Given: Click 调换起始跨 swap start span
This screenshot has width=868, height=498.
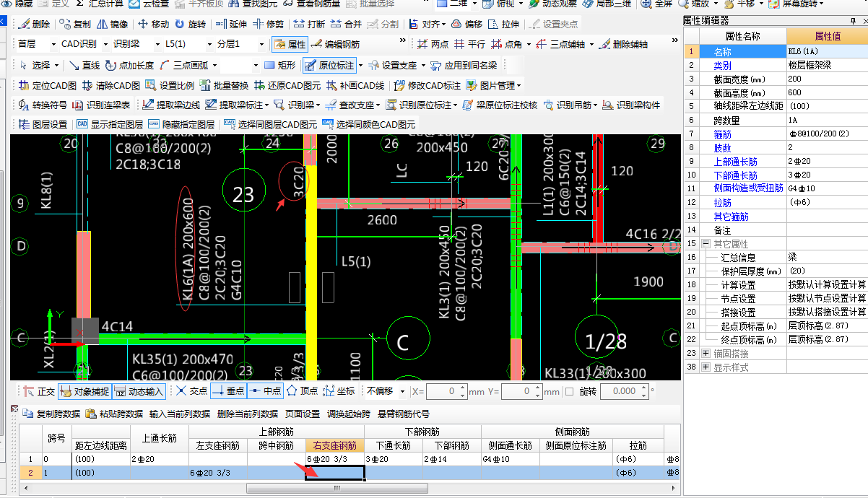Looking at the screenshot, I should point(350,414).
